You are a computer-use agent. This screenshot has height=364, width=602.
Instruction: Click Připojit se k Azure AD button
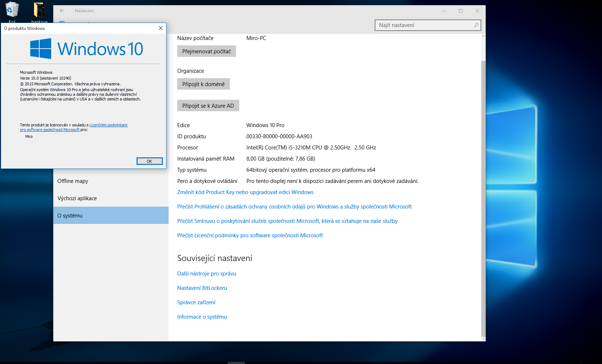208,105
